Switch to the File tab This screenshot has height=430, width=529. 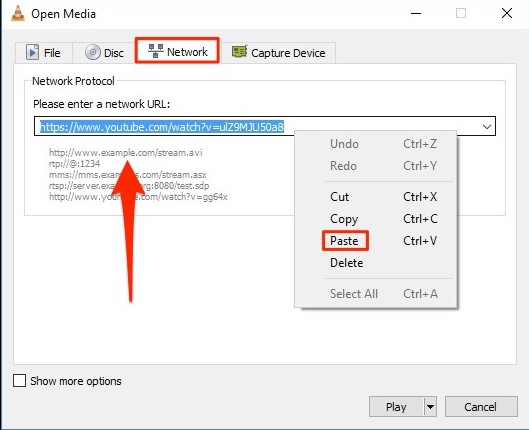[x=44, y=53]
